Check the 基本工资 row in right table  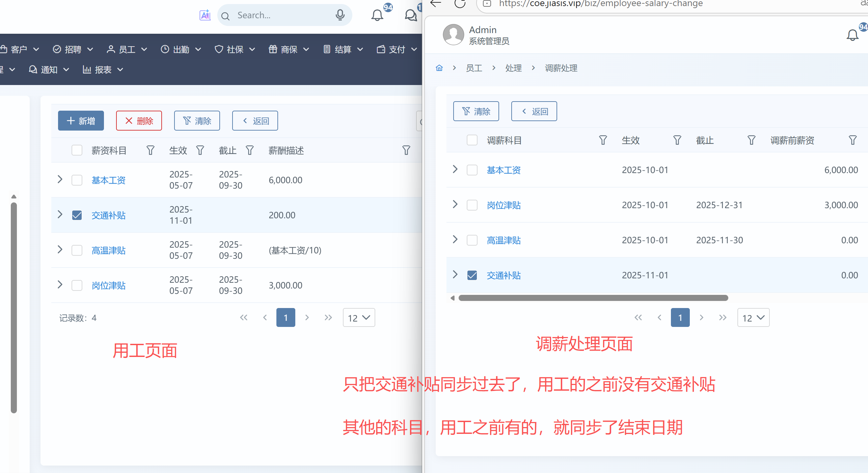pyautogui.click(x=472, y=170)
